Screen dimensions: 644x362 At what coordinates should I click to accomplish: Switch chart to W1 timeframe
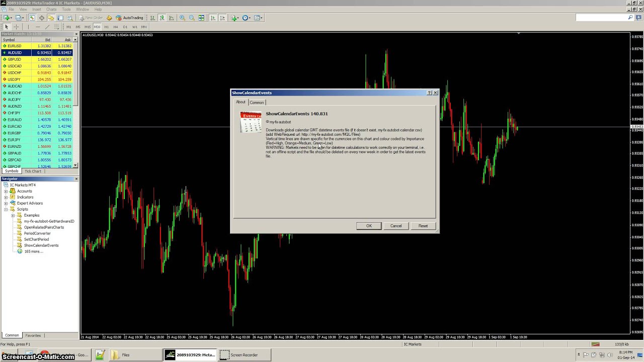pyautogui.click(x=135, y=27)
